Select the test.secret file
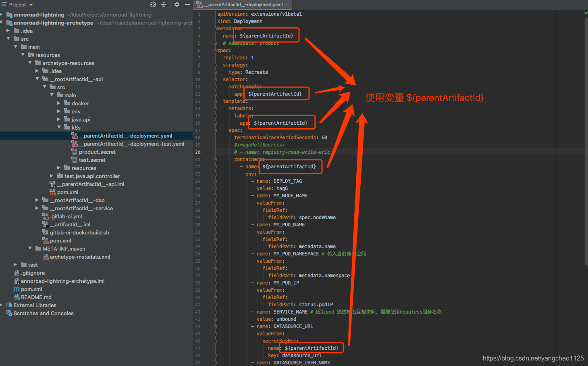588x366 pixels. (92, 160)
